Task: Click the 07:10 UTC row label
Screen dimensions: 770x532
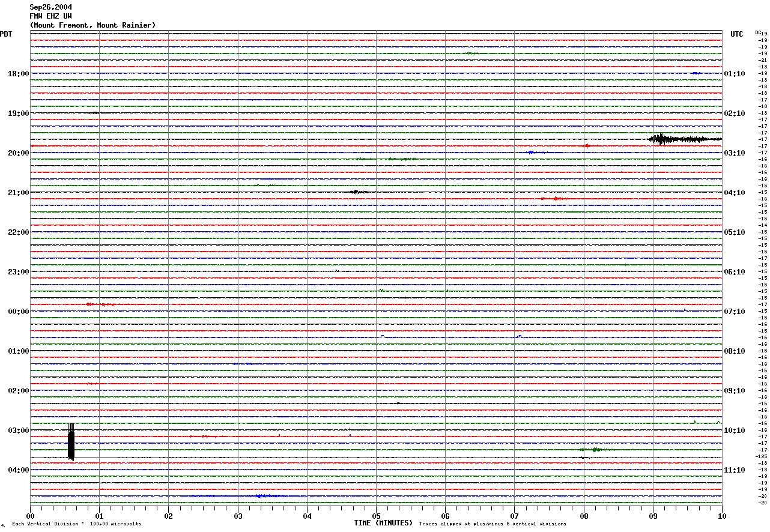Action: (x=735, y=312)
